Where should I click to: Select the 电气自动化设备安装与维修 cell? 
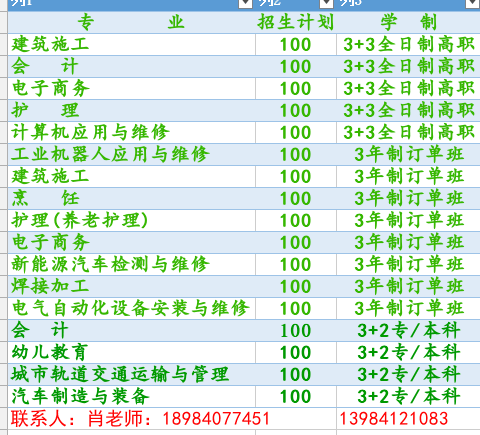[131, 308]
